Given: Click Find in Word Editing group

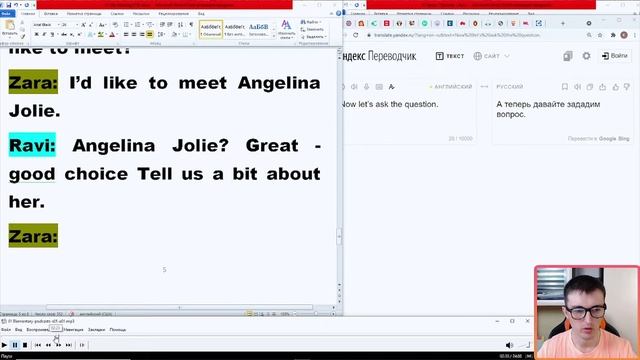Looking at the screenshot, I should point(312,22).
